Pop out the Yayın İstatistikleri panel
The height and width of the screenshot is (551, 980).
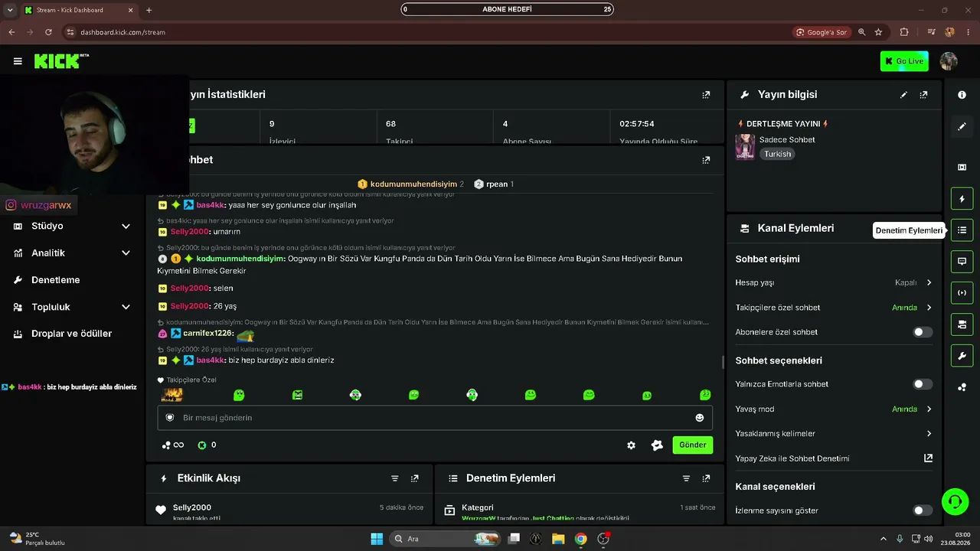pyautogui.click(x=706, y=95)
